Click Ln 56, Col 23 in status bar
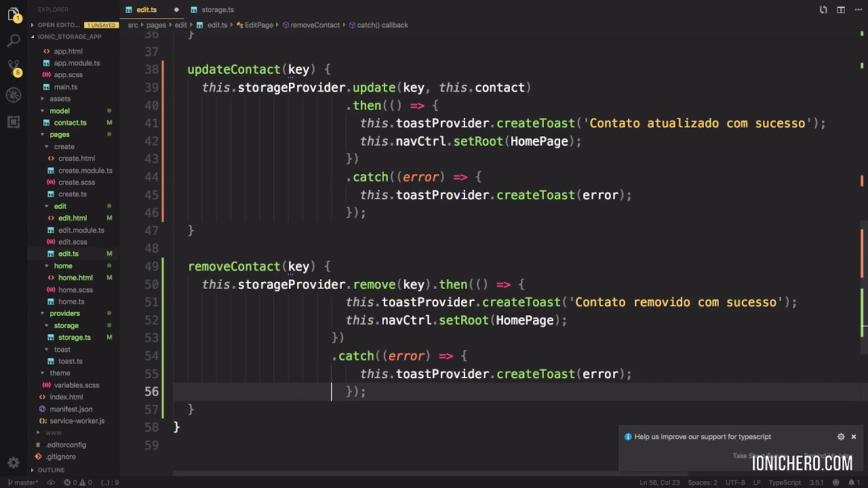The width and height of the screenshot is (868, 488). [659, 483]
